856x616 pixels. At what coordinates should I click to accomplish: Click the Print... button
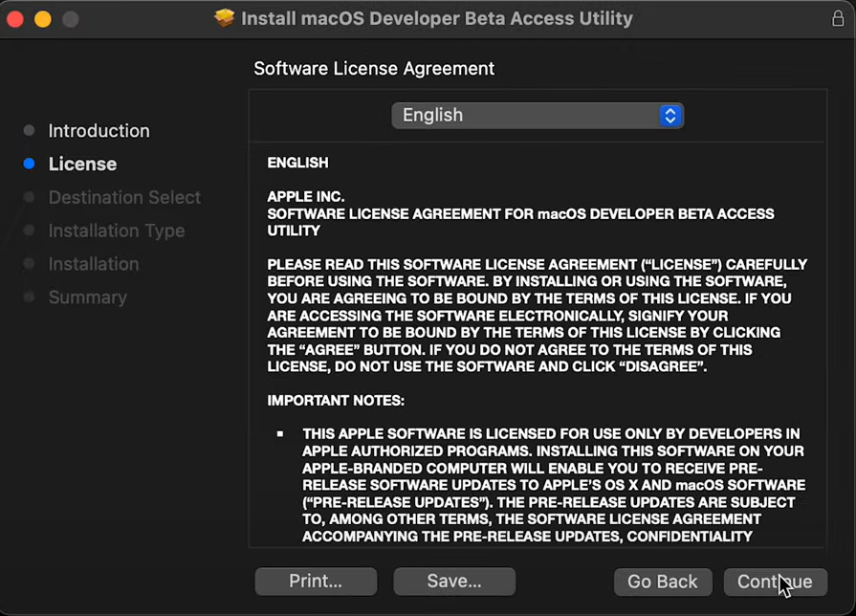(x=316, y=581)
